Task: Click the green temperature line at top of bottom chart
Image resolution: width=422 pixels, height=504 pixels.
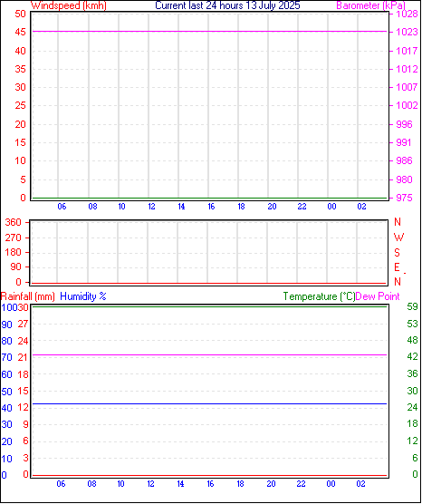Action: click(x=209, y=306)
